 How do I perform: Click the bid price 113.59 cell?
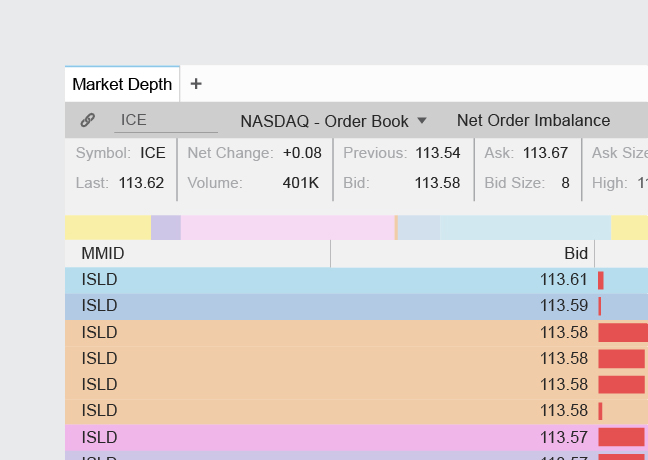(x=564, y=306)
